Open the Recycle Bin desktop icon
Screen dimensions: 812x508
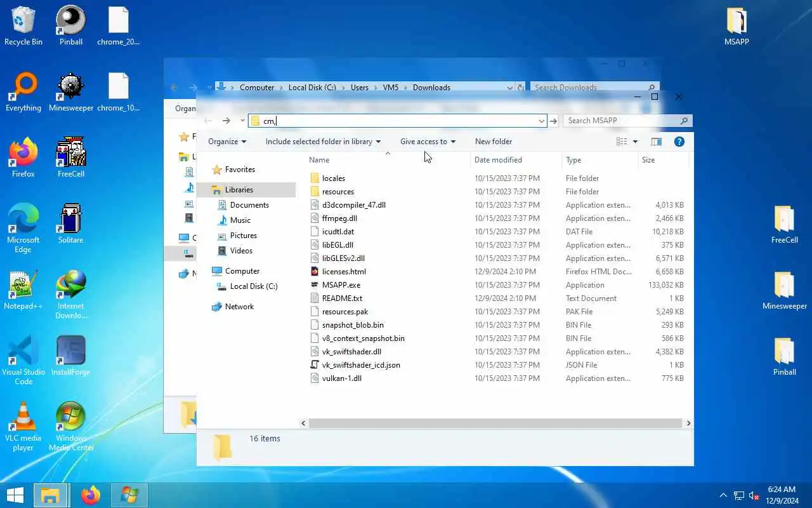(x=23, y=26)
